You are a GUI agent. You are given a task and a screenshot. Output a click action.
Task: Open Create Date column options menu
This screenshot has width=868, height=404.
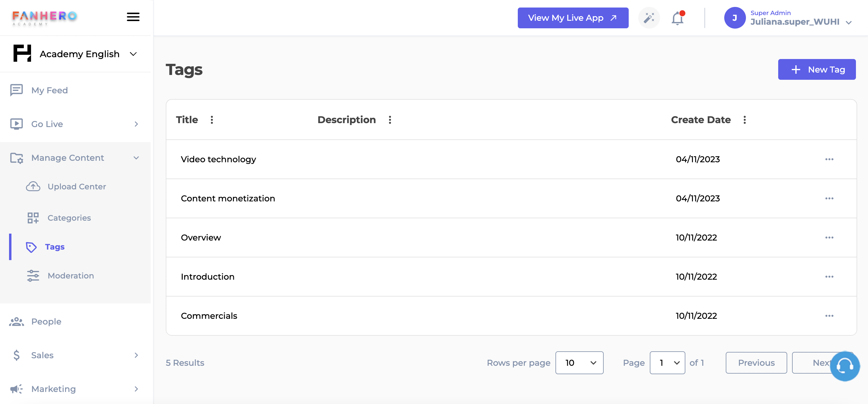coord(745,120)
